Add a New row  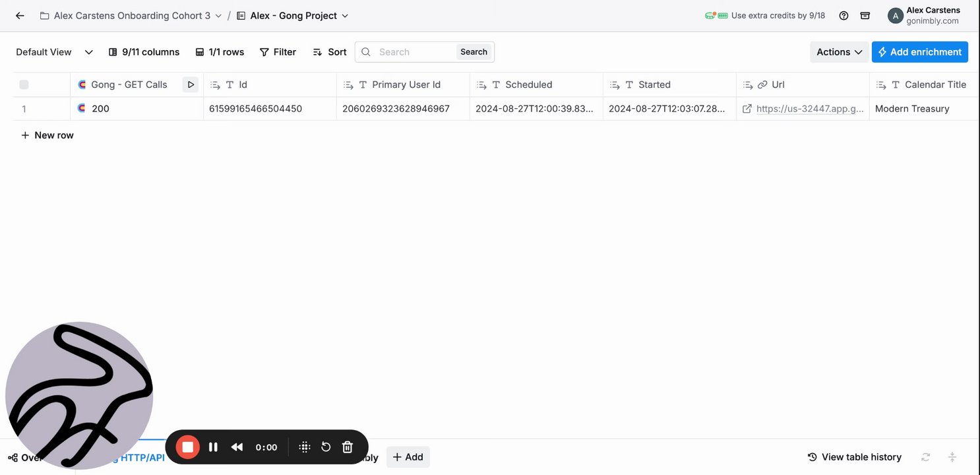(47, 135)
